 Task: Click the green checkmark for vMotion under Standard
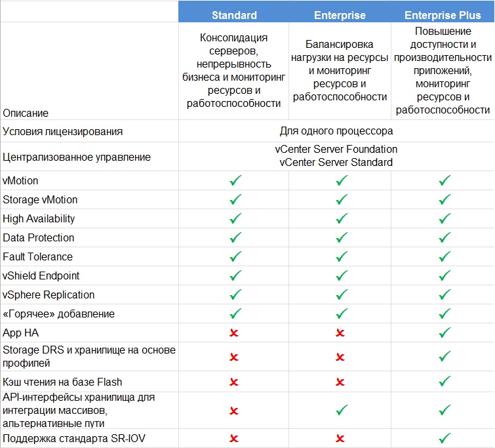click(x=235, y=180)
